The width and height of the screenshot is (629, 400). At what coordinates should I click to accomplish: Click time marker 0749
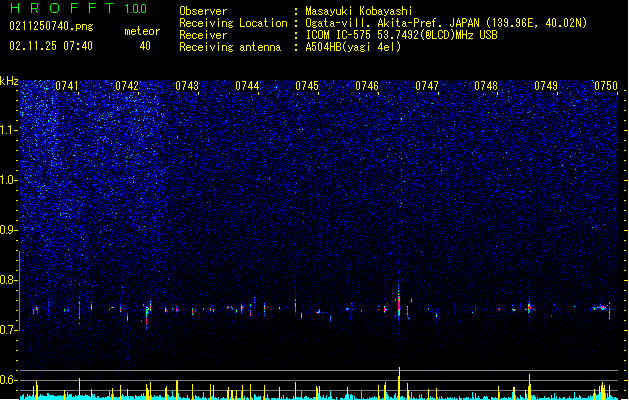[546, 86]
